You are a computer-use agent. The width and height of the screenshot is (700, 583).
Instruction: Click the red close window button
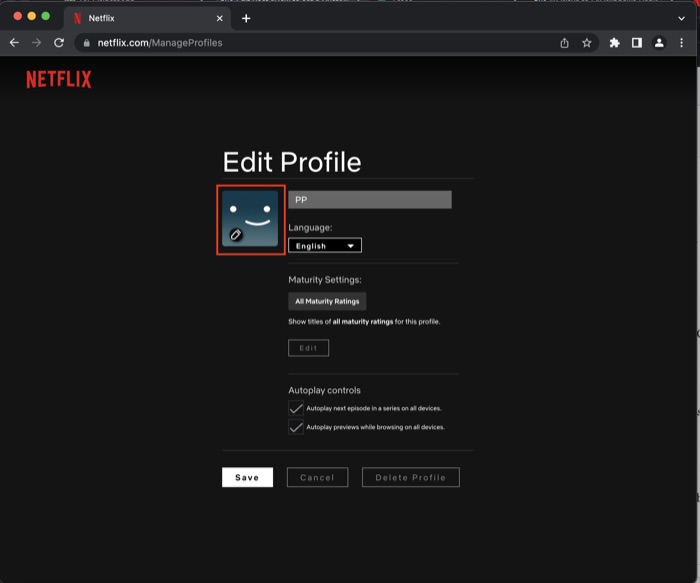[18, 16]
